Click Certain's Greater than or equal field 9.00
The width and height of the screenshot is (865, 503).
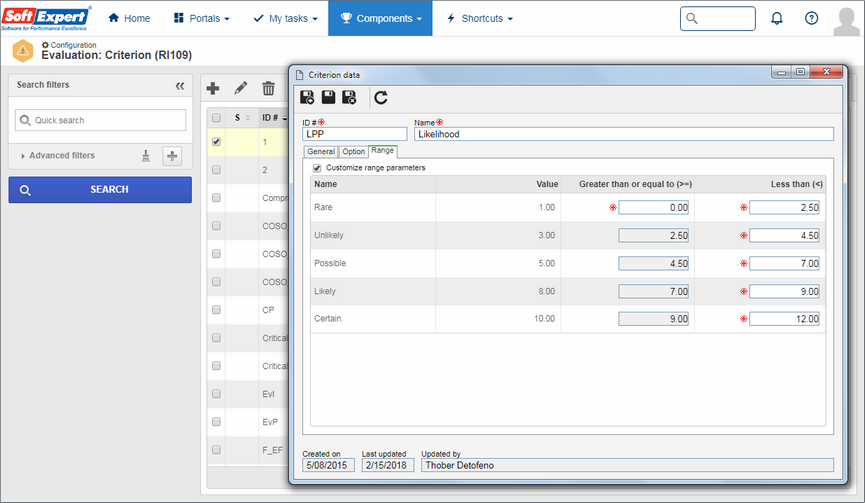coord(654,319)
